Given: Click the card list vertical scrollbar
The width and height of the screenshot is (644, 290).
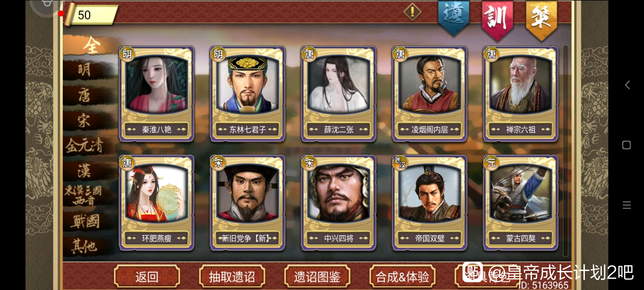Looking at the screenshot, I should (565, 151).
